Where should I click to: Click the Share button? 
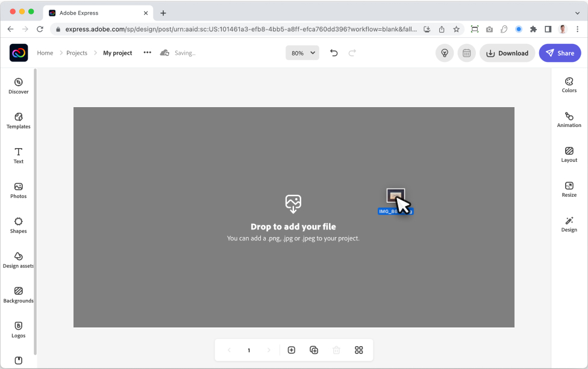[560, 53]
